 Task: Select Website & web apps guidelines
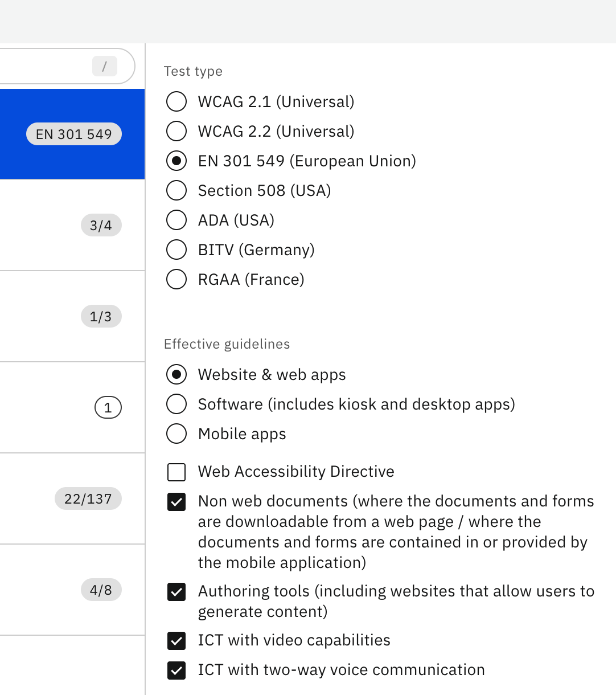[176, 374]
